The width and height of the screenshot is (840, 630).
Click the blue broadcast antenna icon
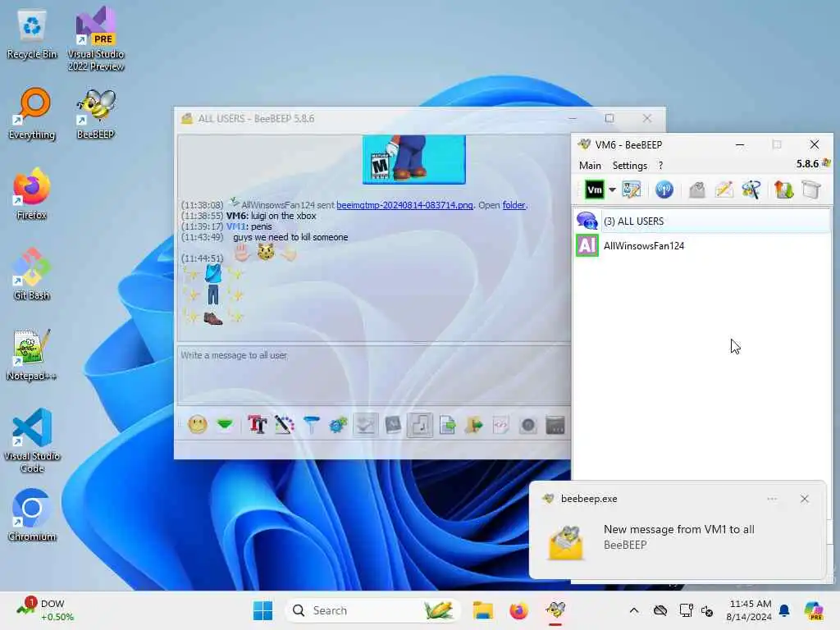pyautogui.click(x=664, y=189)
